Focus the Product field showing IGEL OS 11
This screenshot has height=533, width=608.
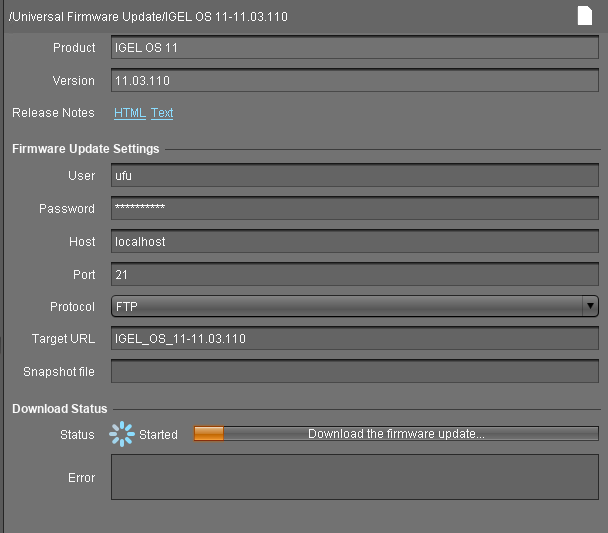(x=354, y=48)
